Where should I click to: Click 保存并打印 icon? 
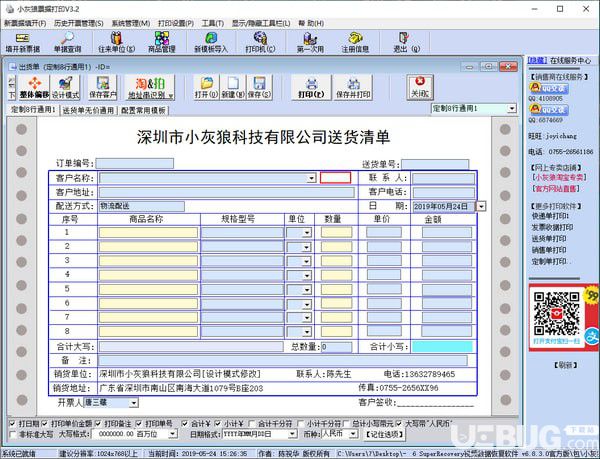(353, 88)
